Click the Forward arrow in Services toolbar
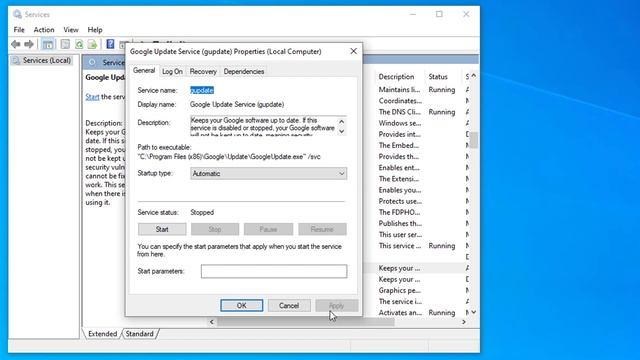 click(x=29, y=44)
